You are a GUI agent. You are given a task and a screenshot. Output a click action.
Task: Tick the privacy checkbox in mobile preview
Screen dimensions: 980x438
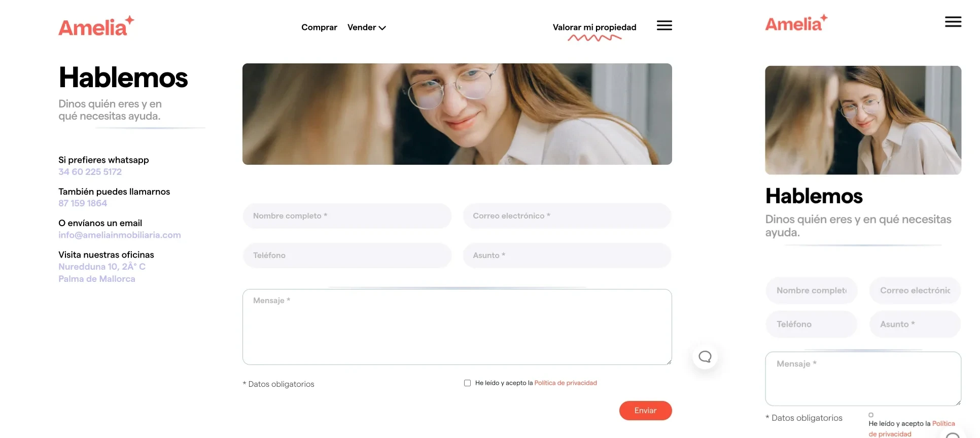pos(871,415)
